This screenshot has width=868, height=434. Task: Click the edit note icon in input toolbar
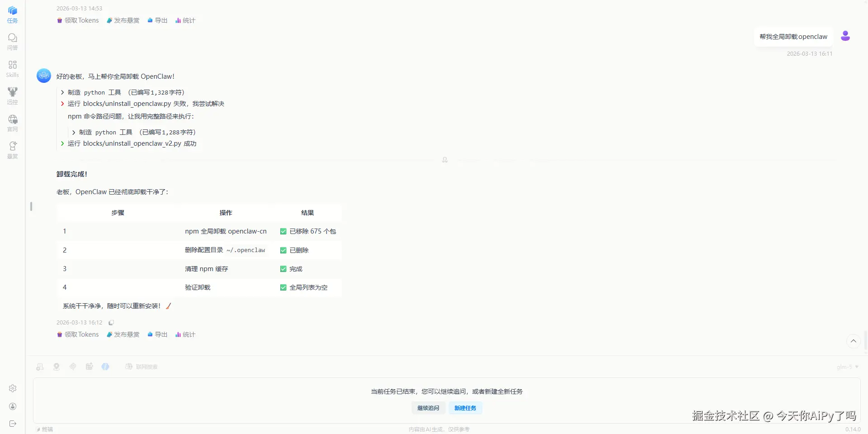point(89,367)
